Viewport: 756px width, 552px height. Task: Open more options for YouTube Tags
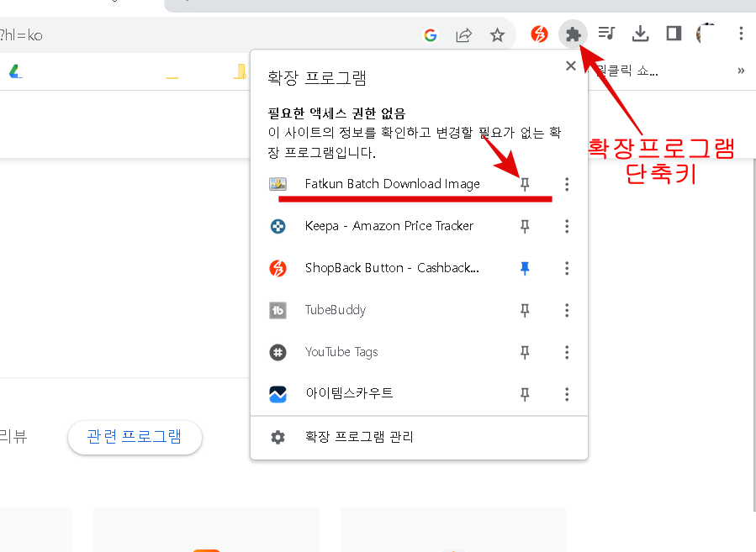coord(567,352)
